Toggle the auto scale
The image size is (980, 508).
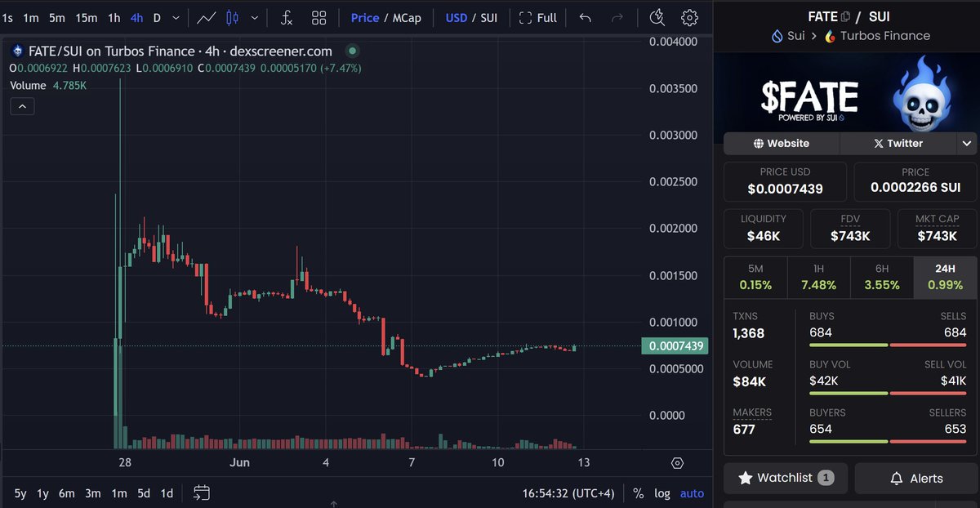tap(692, 494)
